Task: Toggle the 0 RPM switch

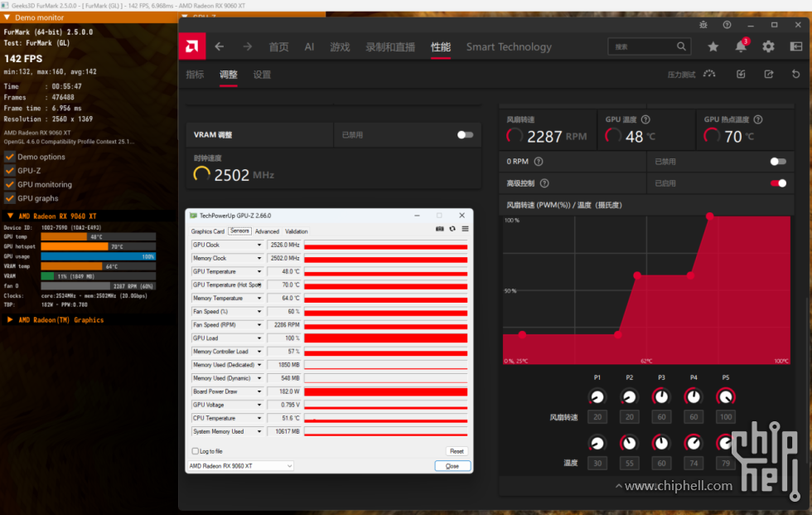Action: coord(778,162)
